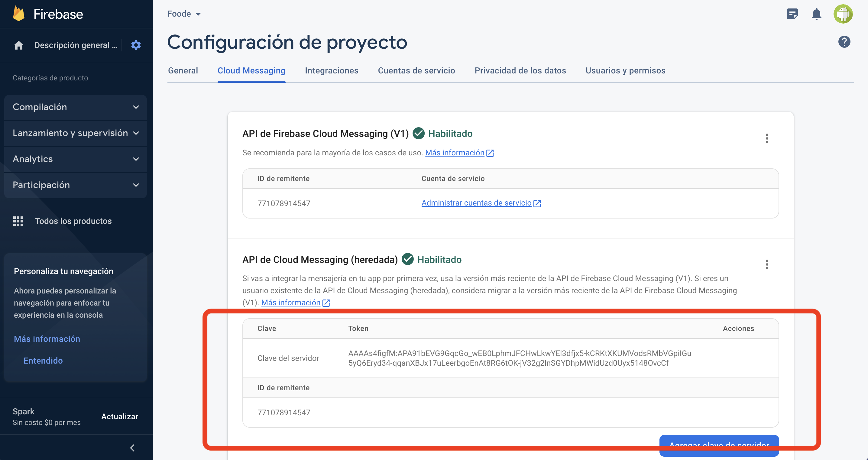Click the Personaliza tu navegación card title
Viewport: 868px width, 460px height.
63,271
